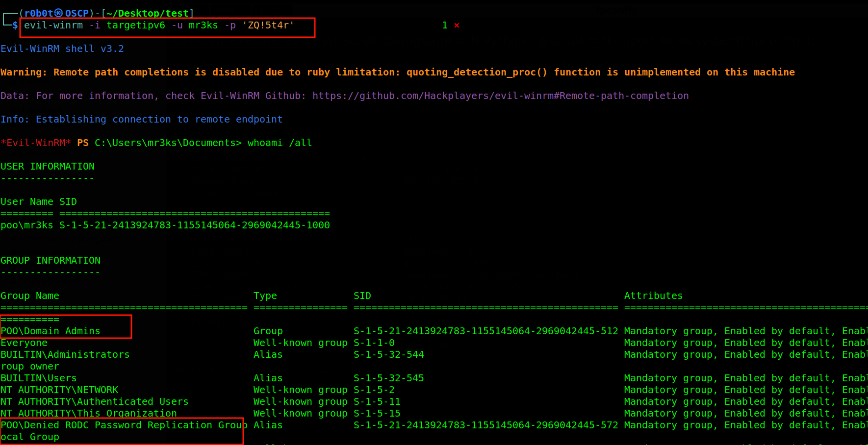Image resolution: width=868 pixels, height=445 pixels.
Task: Click the S-1-5-15 SID value
Action: coord(377,414)
